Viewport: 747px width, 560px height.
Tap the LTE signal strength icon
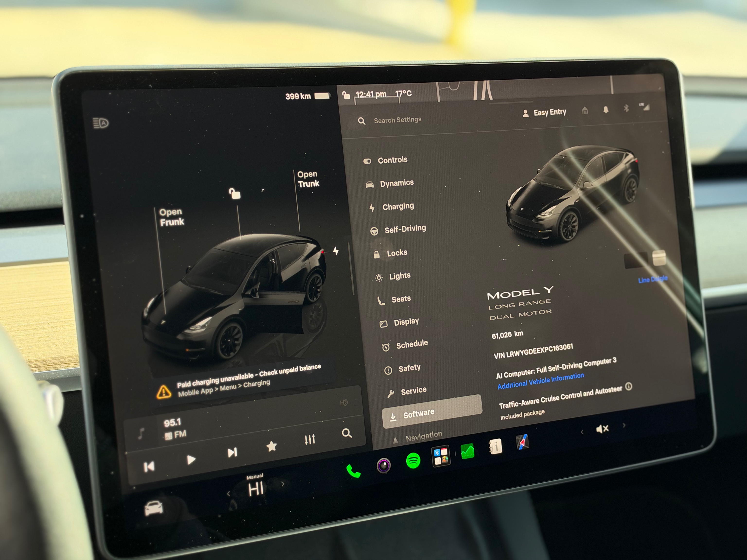[x=644, y=107]
